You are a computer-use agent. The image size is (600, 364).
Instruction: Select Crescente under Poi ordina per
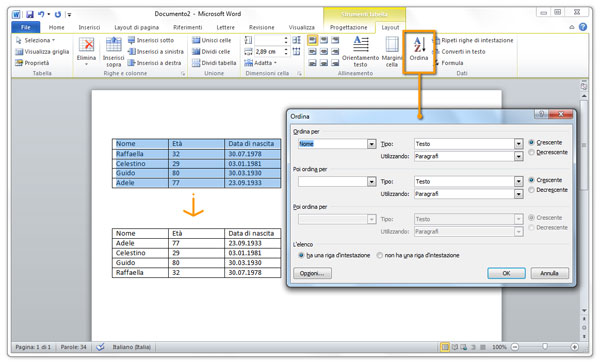[x=531, y=180]
